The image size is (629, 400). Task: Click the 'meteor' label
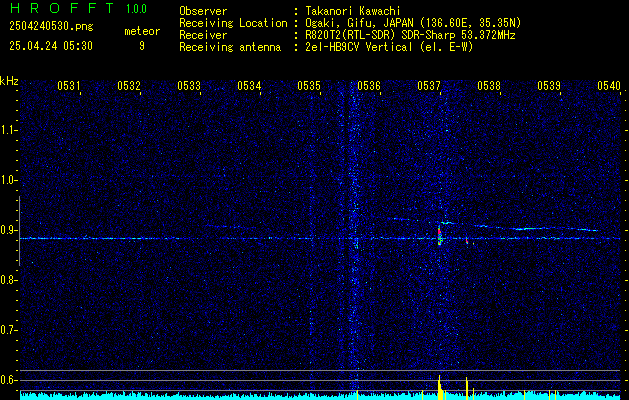pyautogui.click(x=142, y=31)
